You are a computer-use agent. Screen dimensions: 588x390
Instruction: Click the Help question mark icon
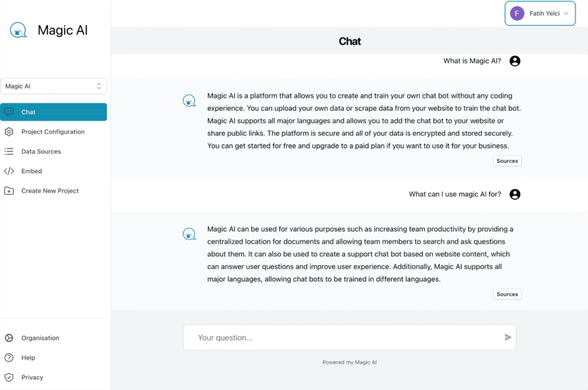click(x=9, y=358)
